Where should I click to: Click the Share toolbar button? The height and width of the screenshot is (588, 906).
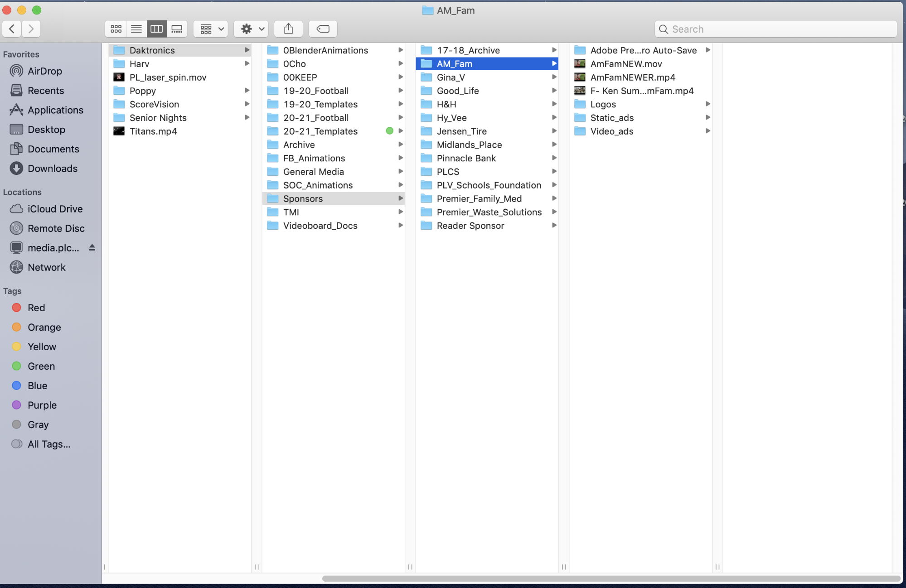click(288, 29)
